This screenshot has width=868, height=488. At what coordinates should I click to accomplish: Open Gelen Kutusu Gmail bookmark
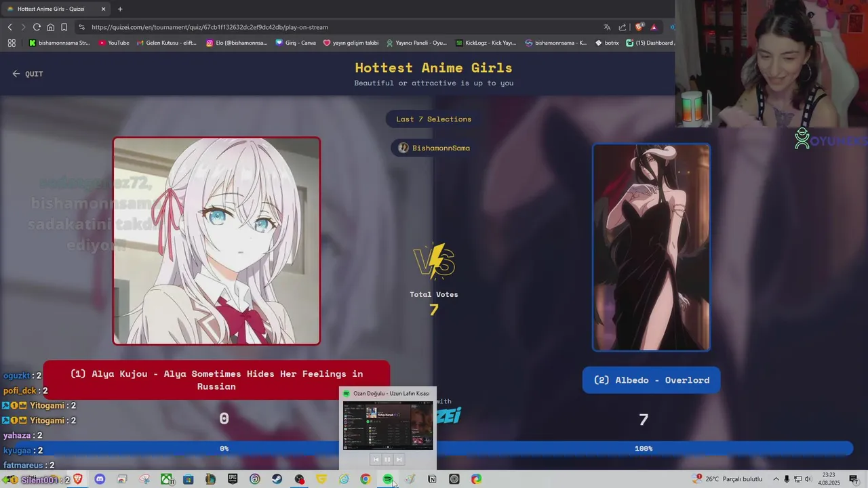point(166,43)
